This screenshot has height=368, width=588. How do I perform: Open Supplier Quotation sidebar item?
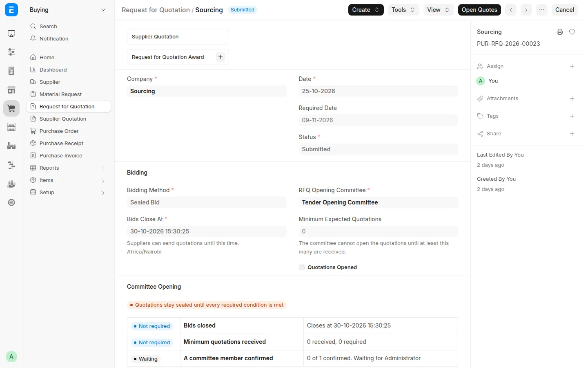69,119
